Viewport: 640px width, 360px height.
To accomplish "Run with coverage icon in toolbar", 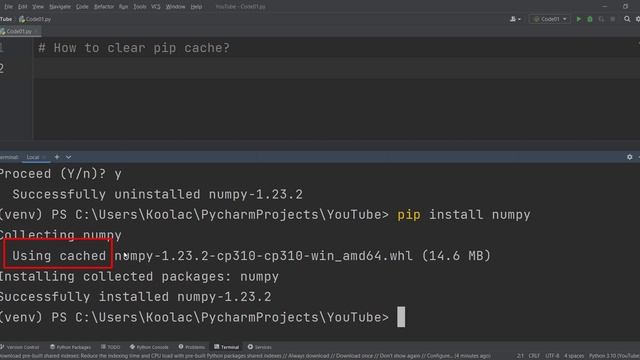I will (x=601, y=19).
